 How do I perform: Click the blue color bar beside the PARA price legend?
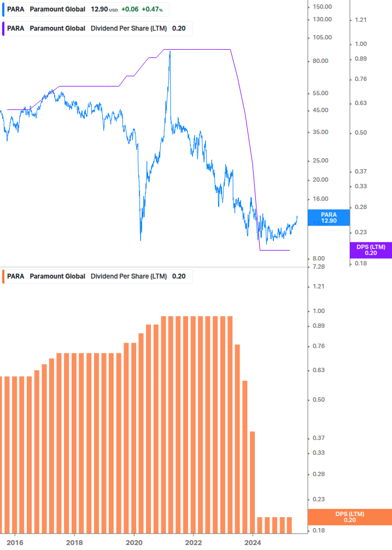pos(3,9)
